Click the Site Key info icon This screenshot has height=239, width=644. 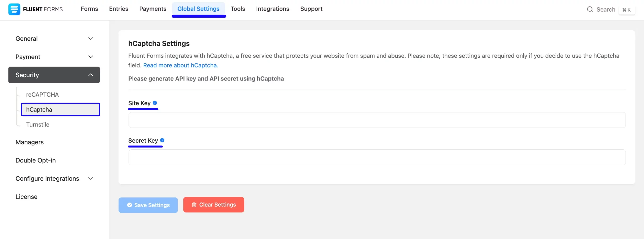pos(155,103)
